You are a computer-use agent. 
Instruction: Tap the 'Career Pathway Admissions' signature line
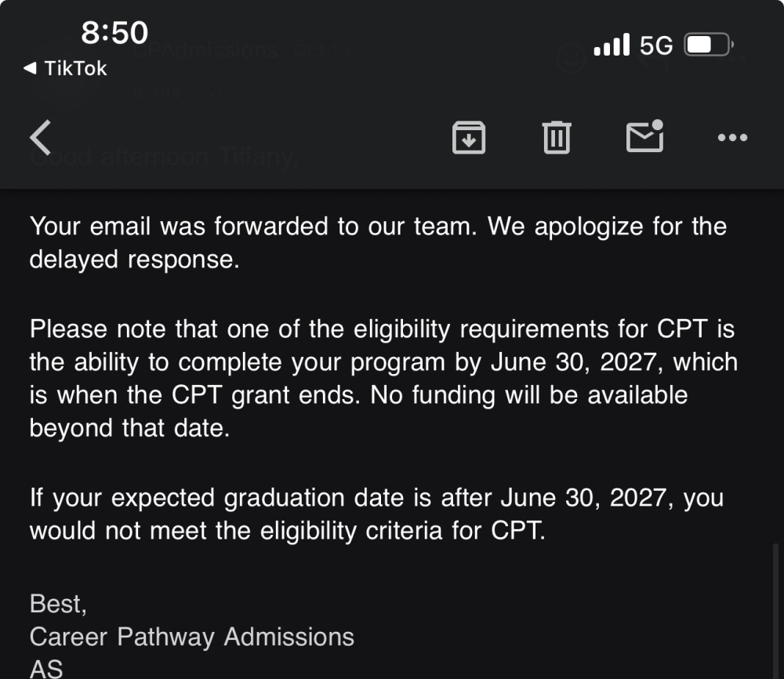tap(191, 636)
